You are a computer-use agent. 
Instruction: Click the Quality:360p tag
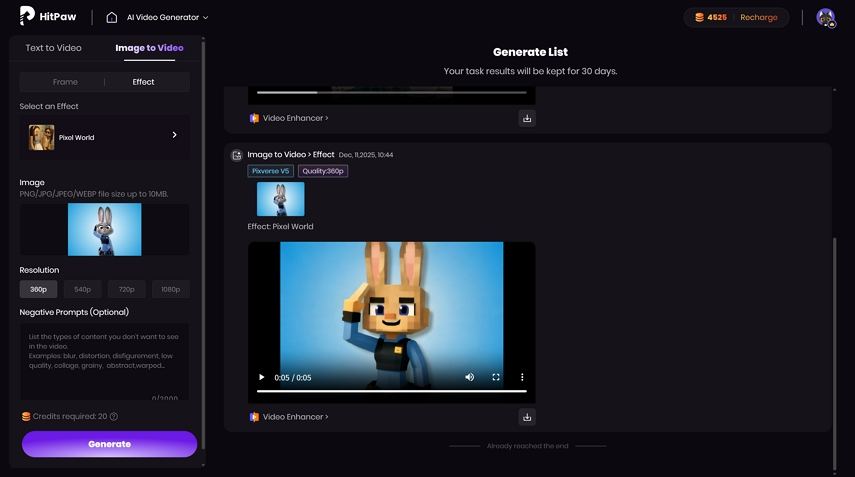(323, 171)
